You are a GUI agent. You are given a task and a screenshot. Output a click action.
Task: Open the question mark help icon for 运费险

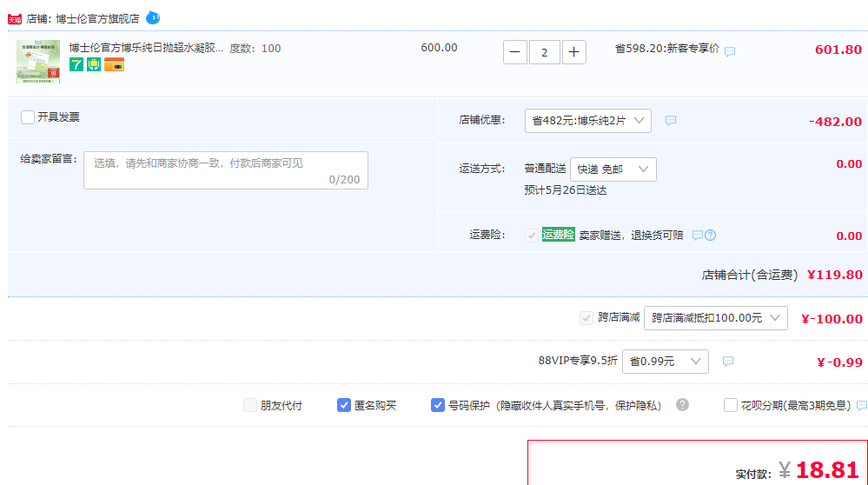(x=710, y=236)
